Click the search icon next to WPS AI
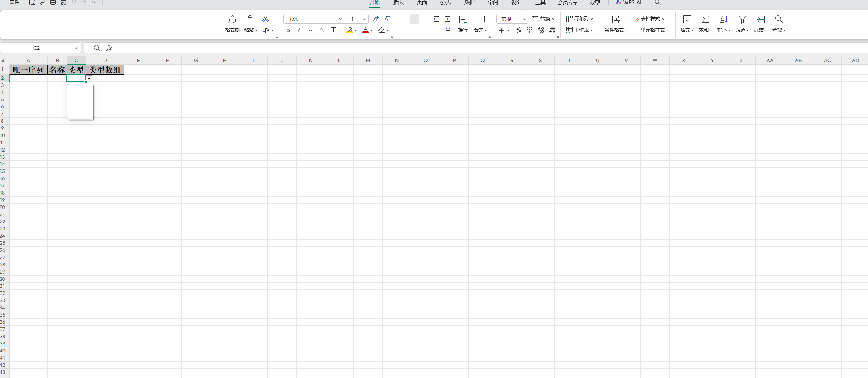 (x=658, y=2)
